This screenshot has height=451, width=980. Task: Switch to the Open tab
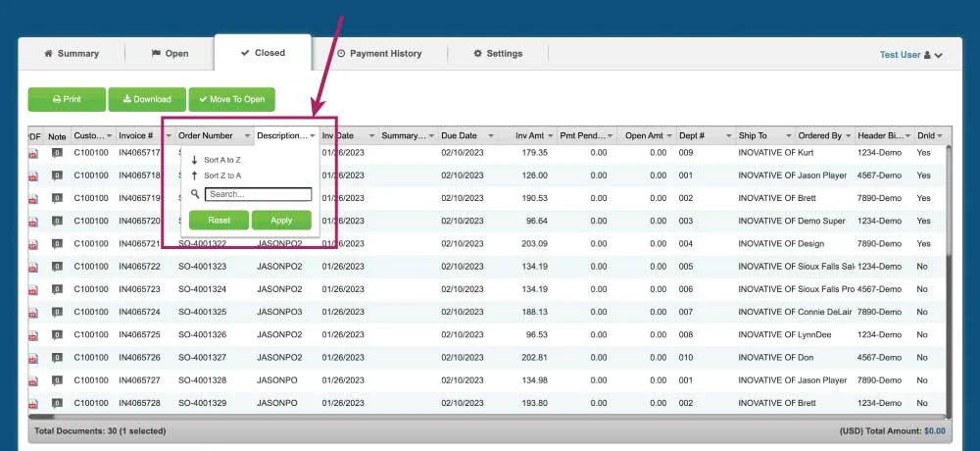click(170, 54)
